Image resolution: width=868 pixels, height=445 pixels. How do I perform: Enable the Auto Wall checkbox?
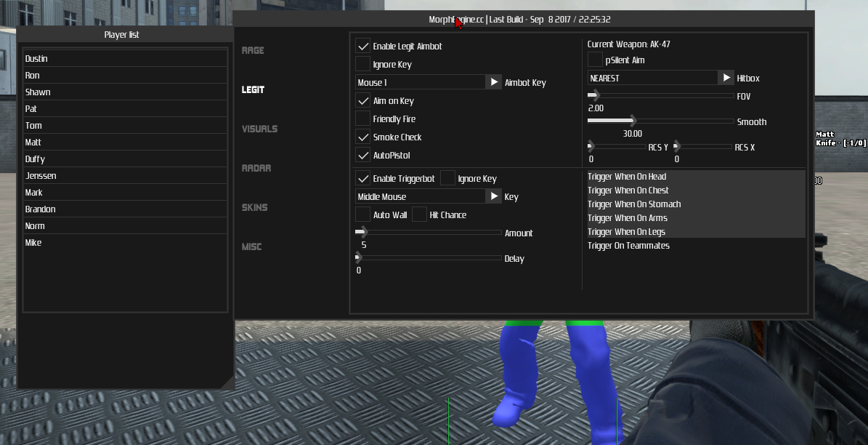tap(363, 215)
